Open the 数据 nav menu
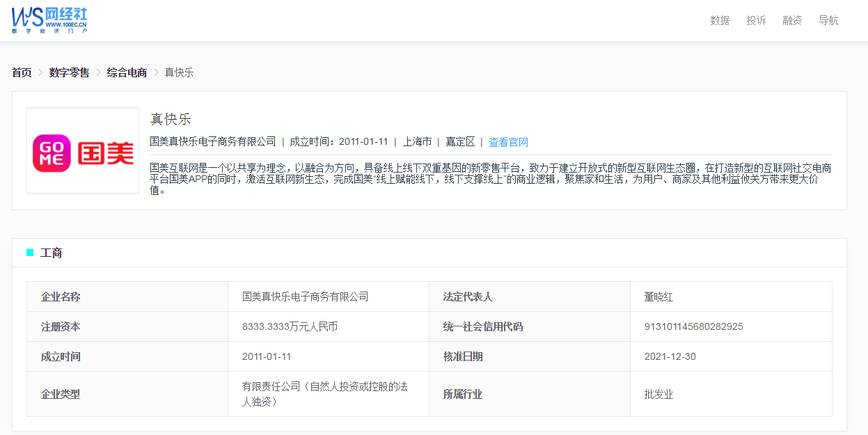868x435 pixels. [x=720, y=20]
